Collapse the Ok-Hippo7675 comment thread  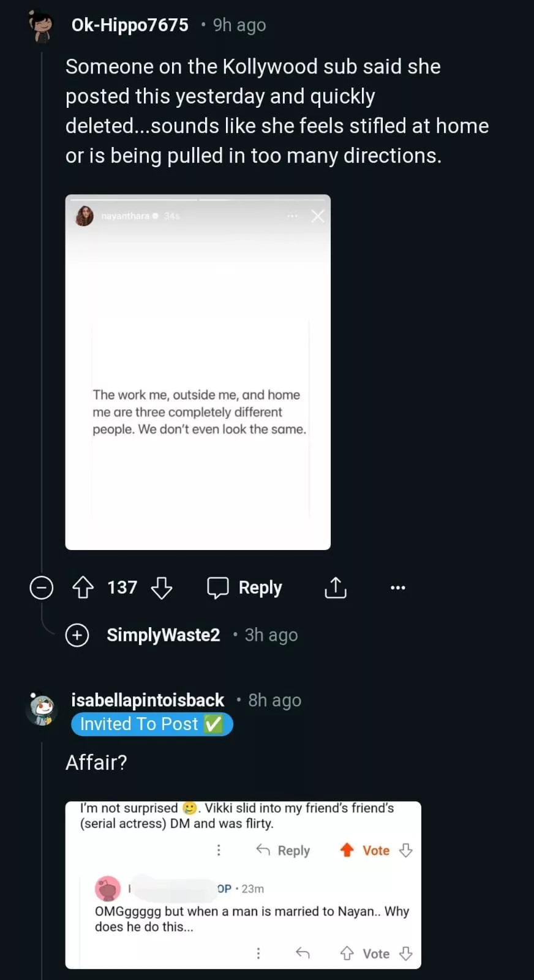click(x=42, y=587)
